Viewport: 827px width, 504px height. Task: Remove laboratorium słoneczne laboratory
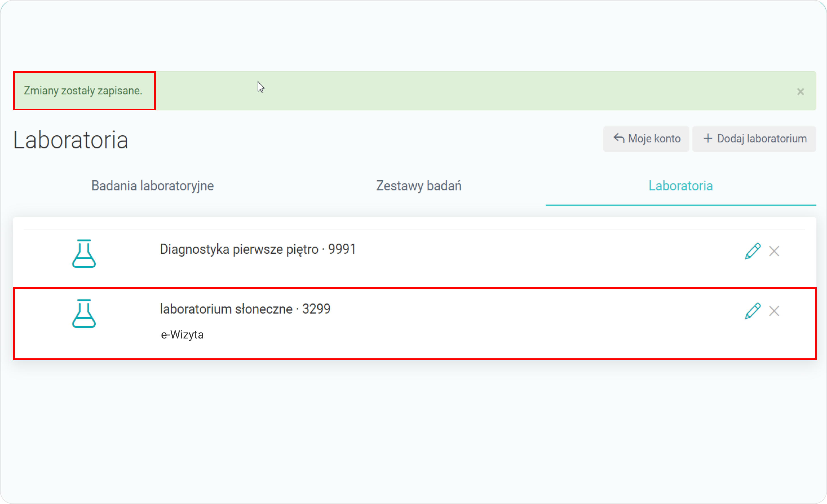(774, 311)
